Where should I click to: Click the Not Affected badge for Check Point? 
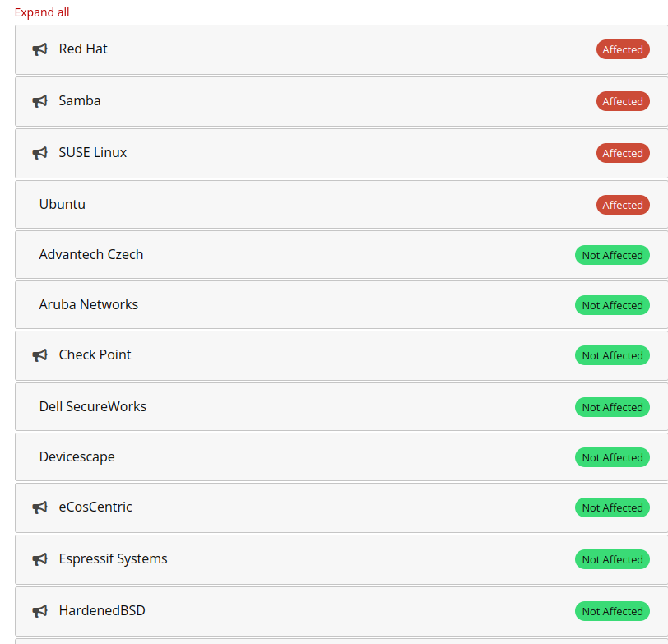pos(612,355)
